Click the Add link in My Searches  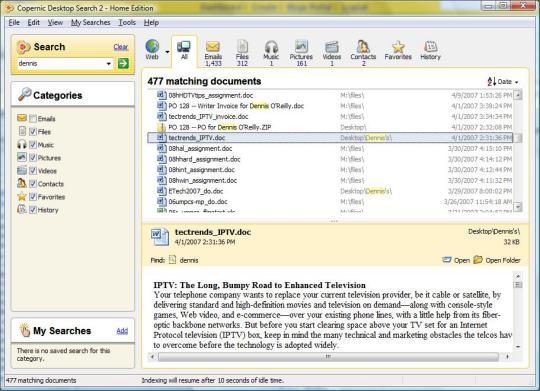coord(122,331)
